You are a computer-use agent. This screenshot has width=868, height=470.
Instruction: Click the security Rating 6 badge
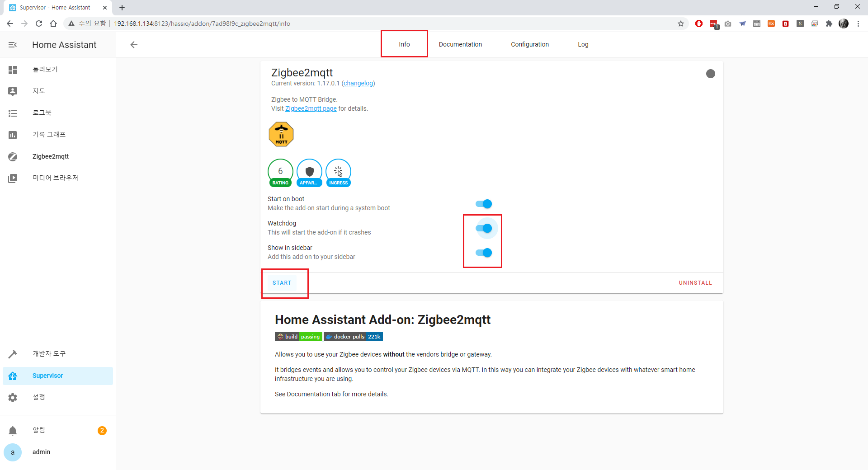(x=280, y=173)
